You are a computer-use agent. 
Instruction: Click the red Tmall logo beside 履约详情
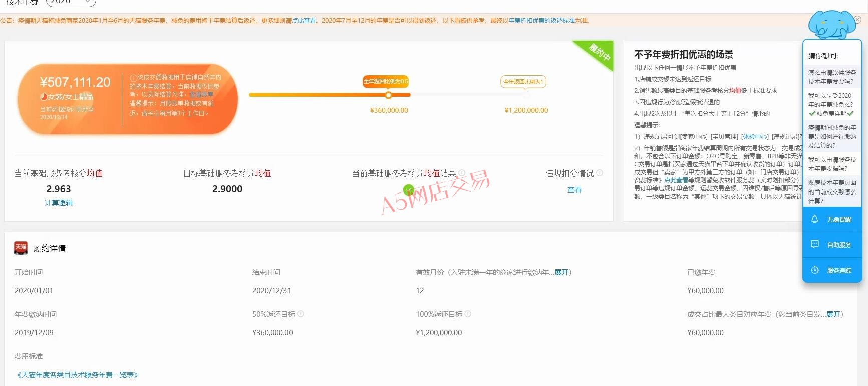(21, 248)
